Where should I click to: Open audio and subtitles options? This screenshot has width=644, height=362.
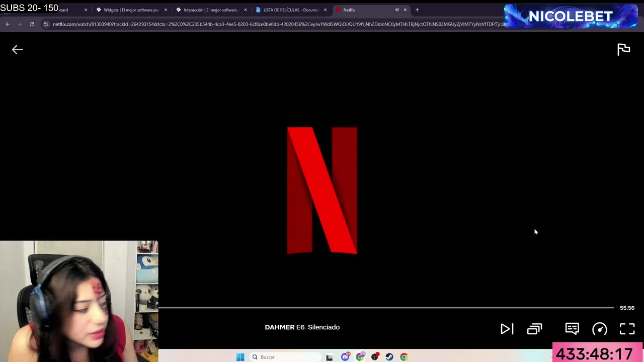572,329
